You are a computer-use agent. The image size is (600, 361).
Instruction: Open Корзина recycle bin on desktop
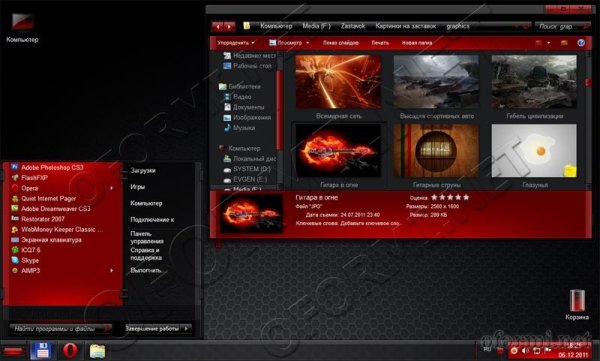click(577, 304)
